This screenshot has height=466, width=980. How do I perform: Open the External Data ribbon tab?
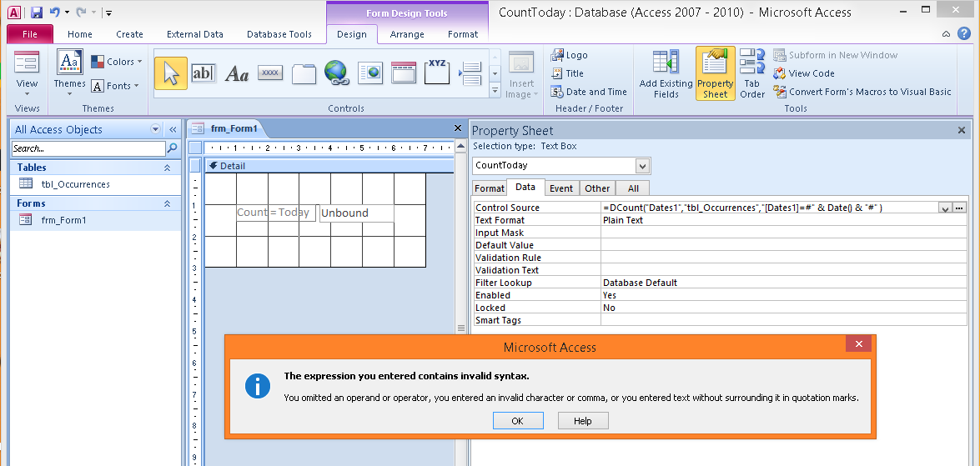pyautogui.click(x=195, y=34)
